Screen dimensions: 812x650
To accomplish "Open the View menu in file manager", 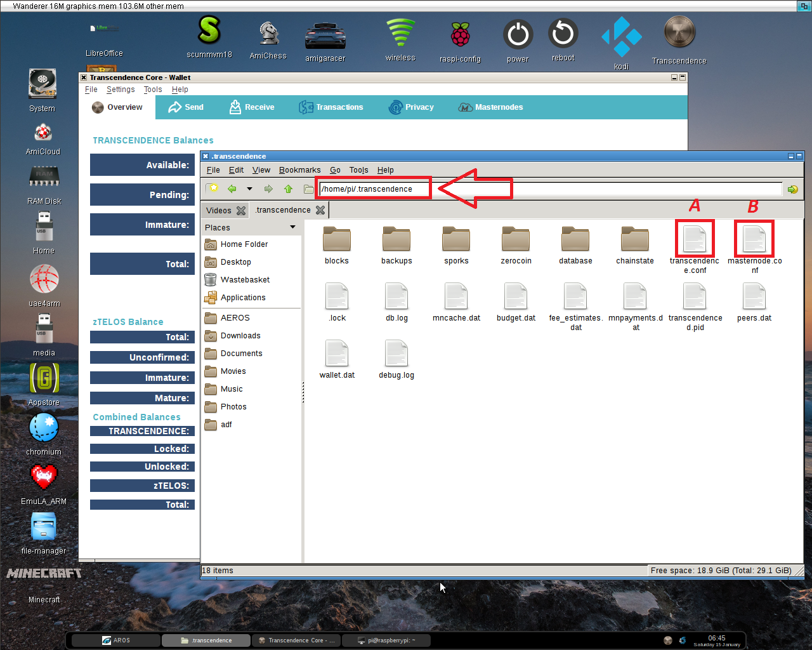I will (261, 170).
